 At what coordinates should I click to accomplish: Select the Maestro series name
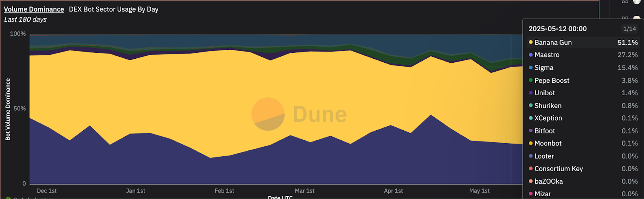[547, 55]
